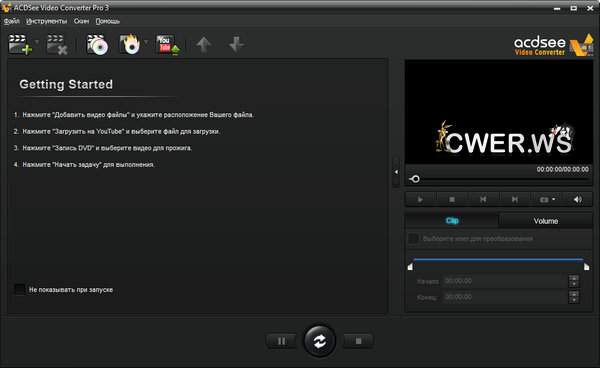
Task: Jump to next frame in preview
Action: tap(515, 199)
